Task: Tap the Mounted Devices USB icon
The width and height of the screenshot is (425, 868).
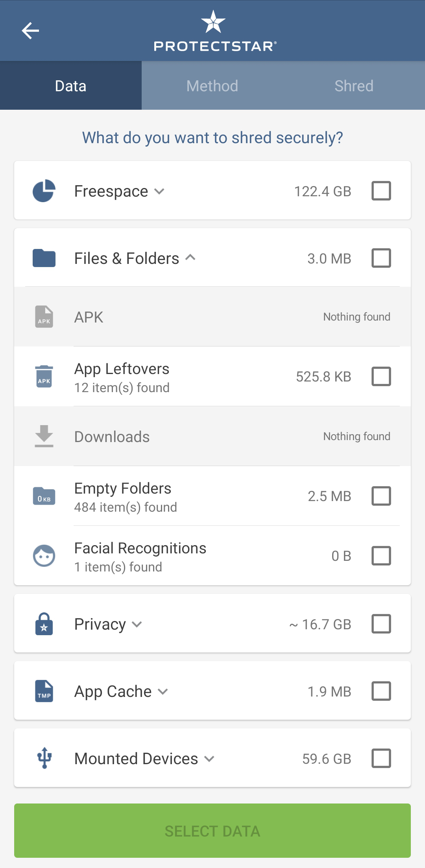Action: tap(44, 758)
